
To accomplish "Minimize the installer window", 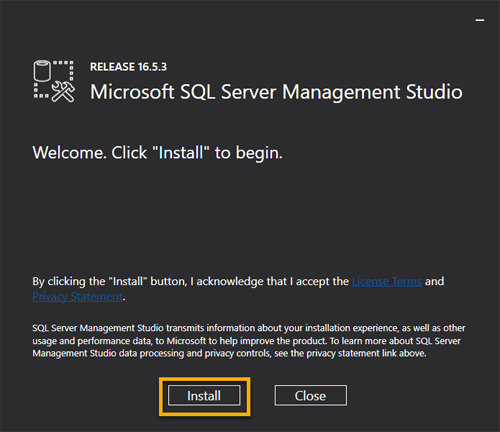I will click(x=480, y=20).
